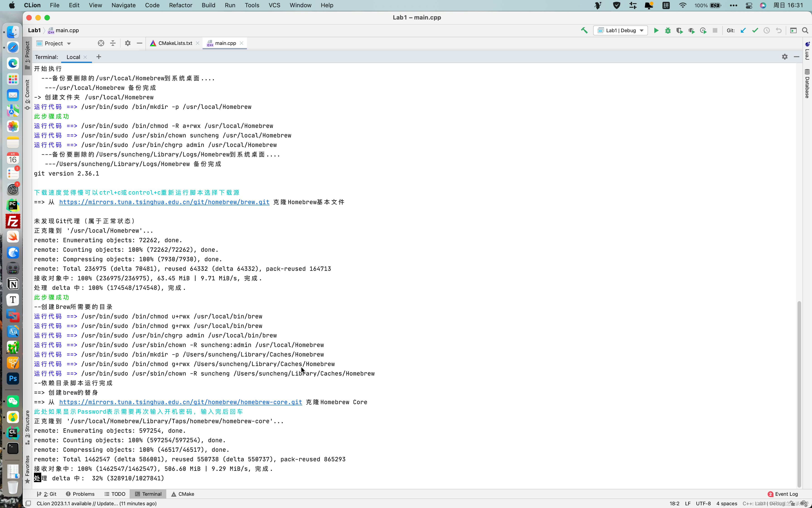Viewport: 812px width, 508px height.
Task: Close the CMakeLists.txt tab
Action: pyautogui.click(x=198, y=43)
